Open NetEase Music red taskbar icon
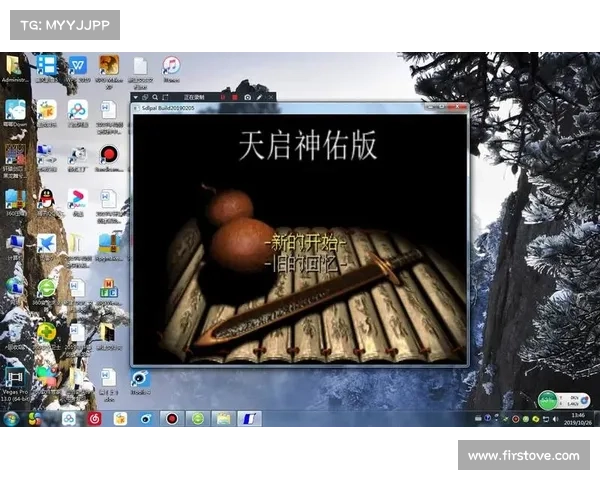600x480 pixels. point(94,419)
